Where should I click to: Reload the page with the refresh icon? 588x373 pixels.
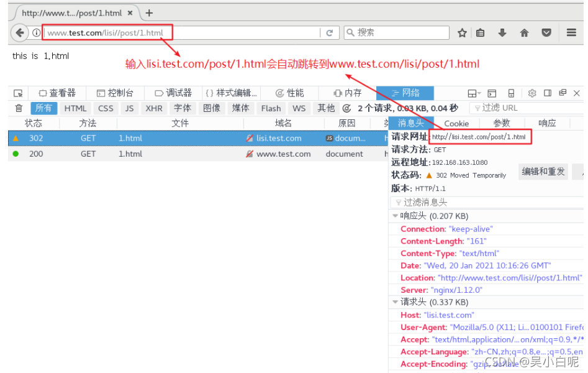(x=330, y=33)
